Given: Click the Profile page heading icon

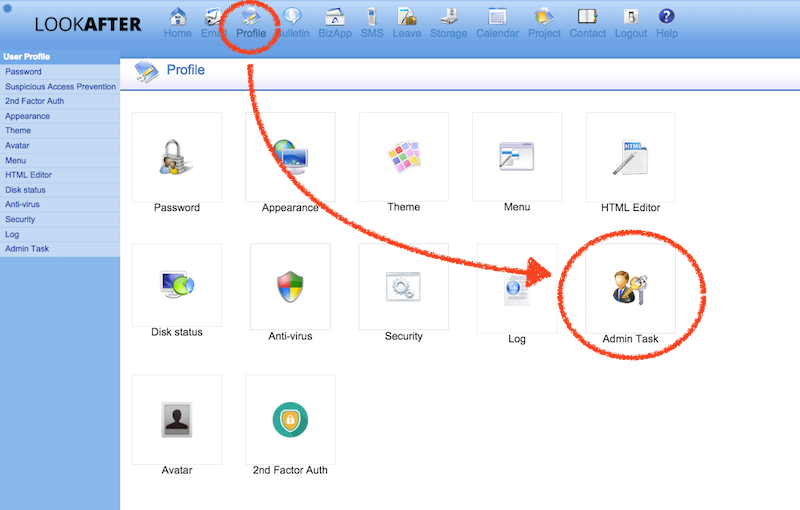Looking at the screenshot, I should (x=147, y=71).
